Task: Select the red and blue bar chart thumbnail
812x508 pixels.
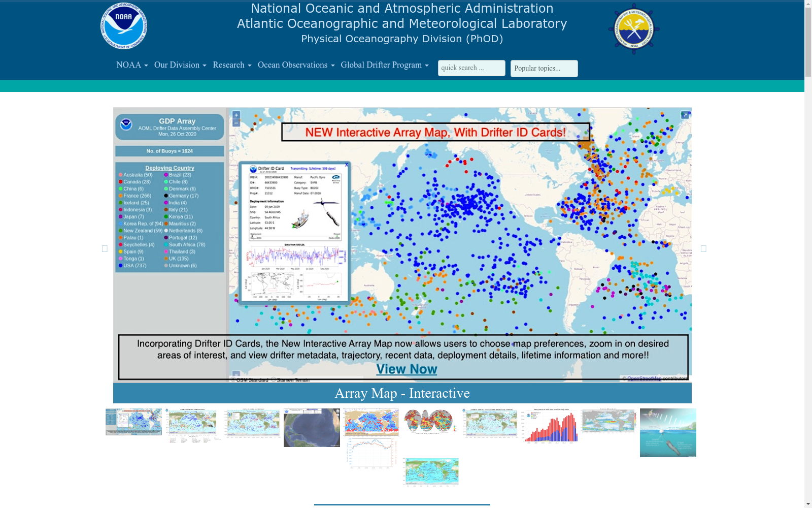Action: point(549,426)
